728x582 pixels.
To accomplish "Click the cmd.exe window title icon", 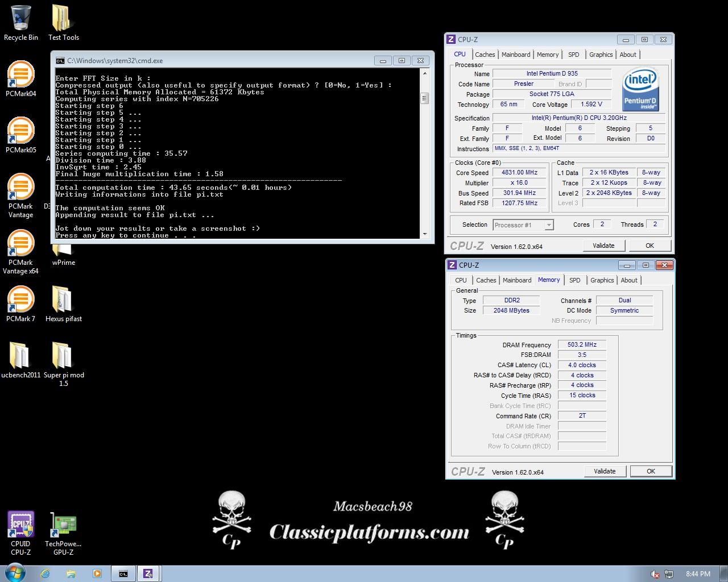I will click(60, 60).
